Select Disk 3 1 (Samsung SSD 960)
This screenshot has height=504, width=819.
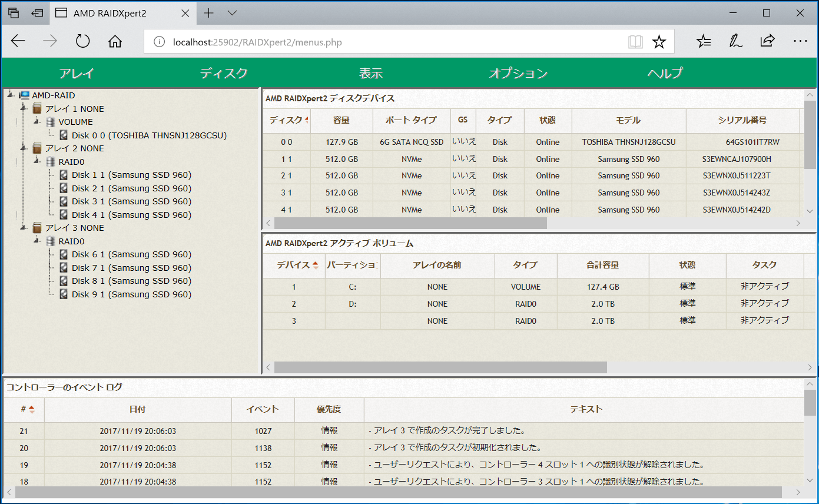131,201
